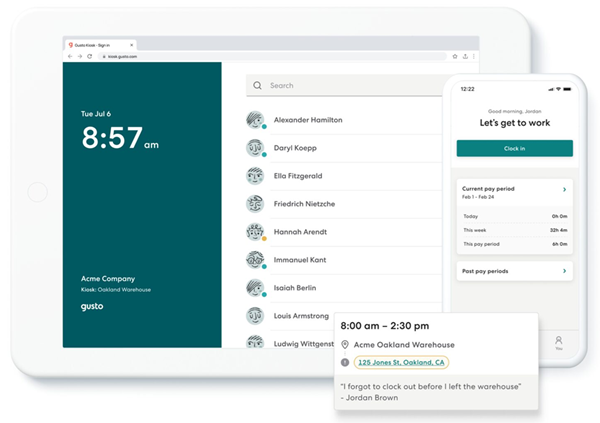Viewport: 600px width, 423px height.
Task: Select Friedrich Nietzche's avatar
Action: coord(255,204)
